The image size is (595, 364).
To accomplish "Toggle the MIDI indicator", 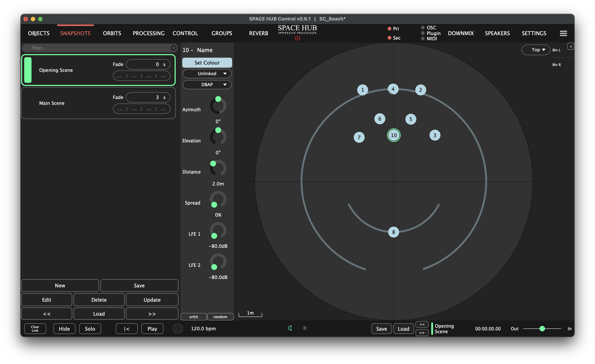I will coord(423,39).
